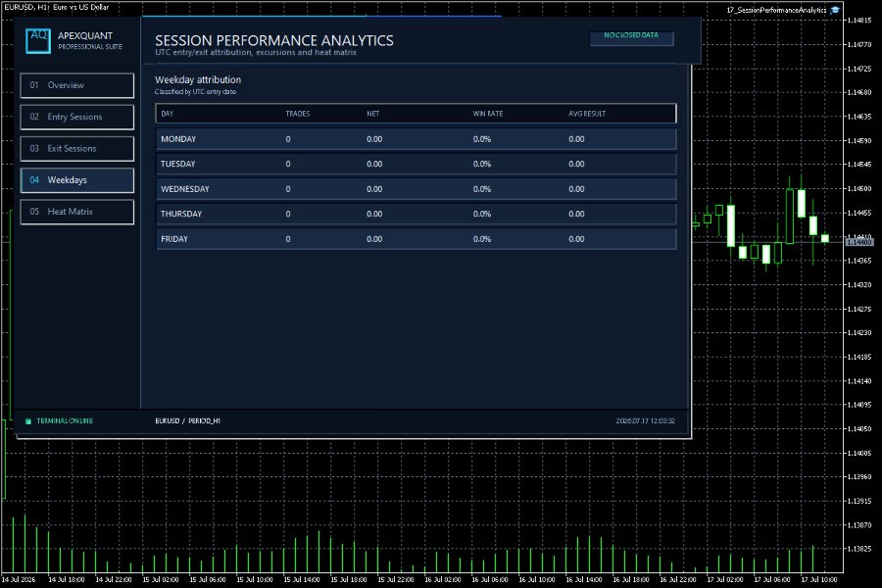Screen dimensions: 882x588
Task: Switch to 03 Exit Sessions tab
Action: click(x=77, y=149)
